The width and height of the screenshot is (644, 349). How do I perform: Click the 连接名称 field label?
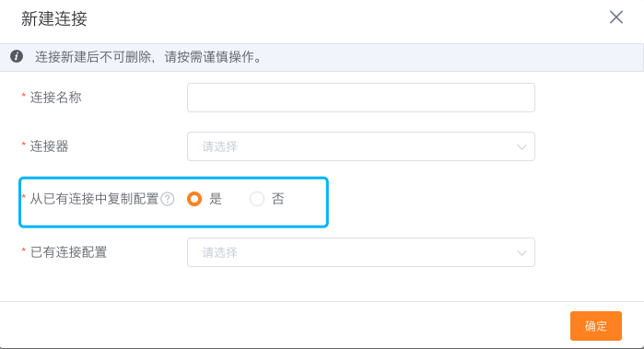point(55,98)
